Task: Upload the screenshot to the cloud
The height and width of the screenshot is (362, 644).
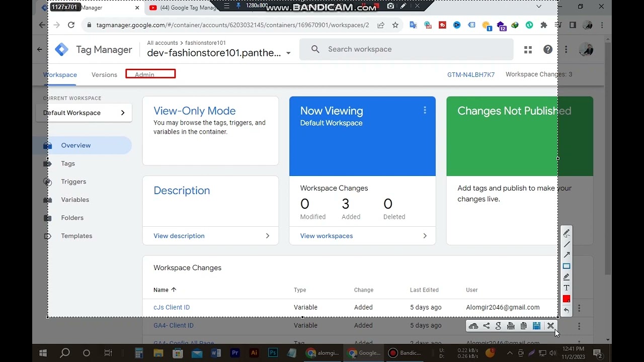Action: pos(473,326)
